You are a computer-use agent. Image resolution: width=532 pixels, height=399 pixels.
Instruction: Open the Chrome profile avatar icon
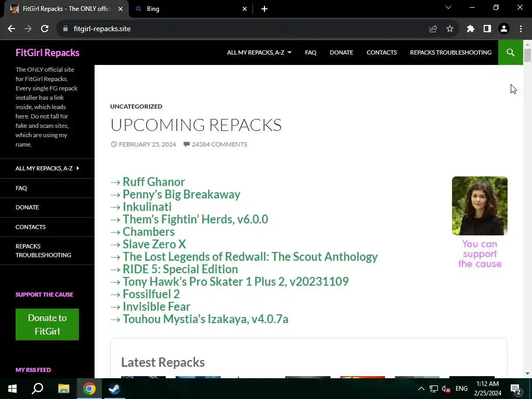[x=504, y=29]
